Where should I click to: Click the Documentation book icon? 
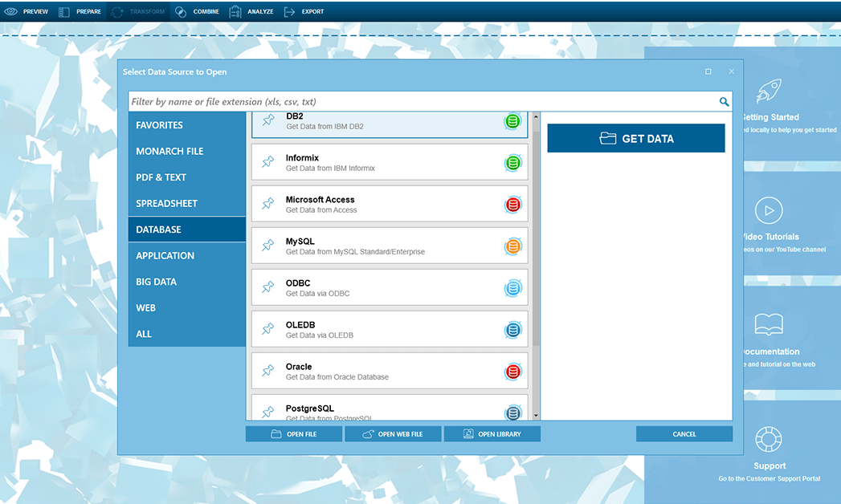point(769,324)
